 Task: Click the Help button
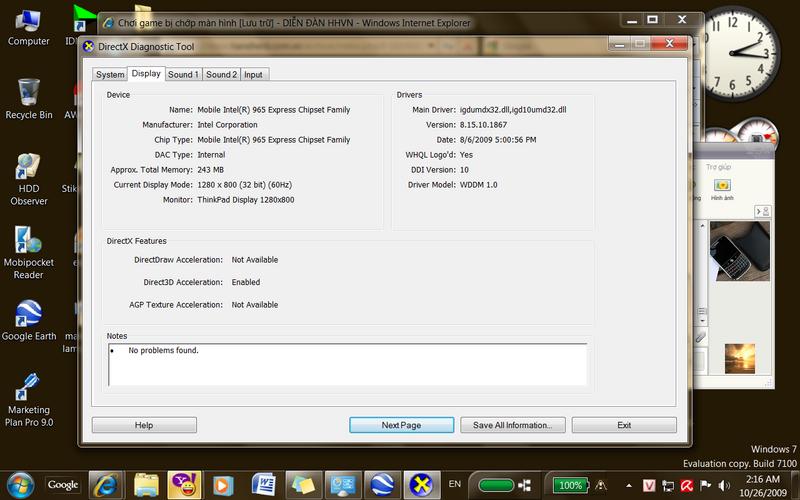(144, 425)
